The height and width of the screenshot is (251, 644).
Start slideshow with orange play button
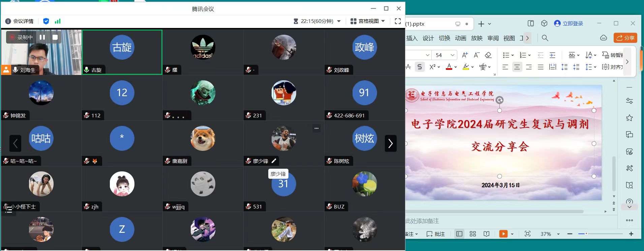point(503,234)
